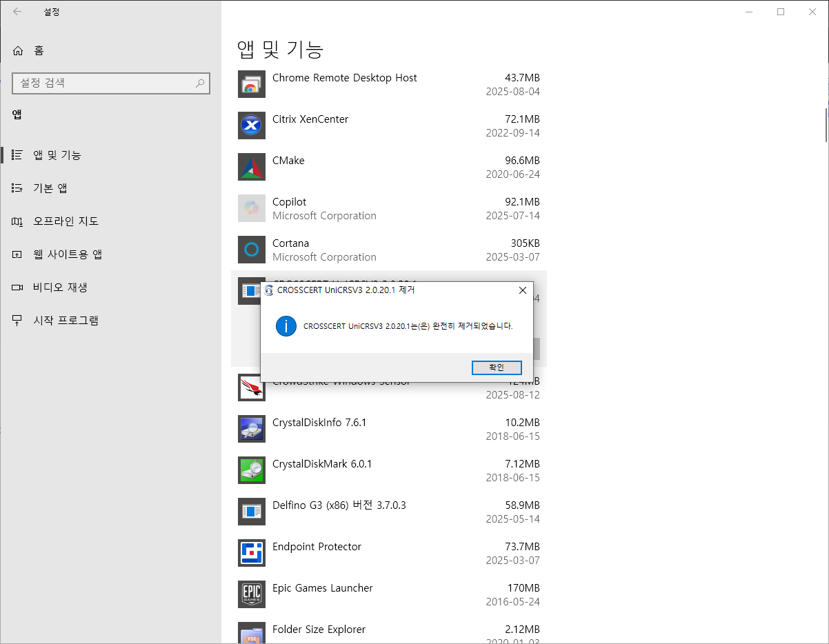Click the 기본 앱 sidebar icon
The image size is (829, 644).
pos(17,188)
